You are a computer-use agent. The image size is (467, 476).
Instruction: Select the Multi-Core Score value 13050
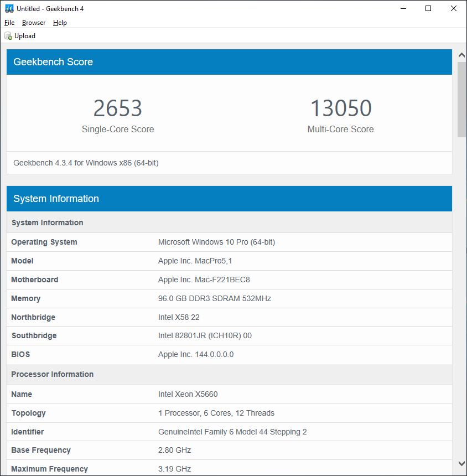point(340,108)
